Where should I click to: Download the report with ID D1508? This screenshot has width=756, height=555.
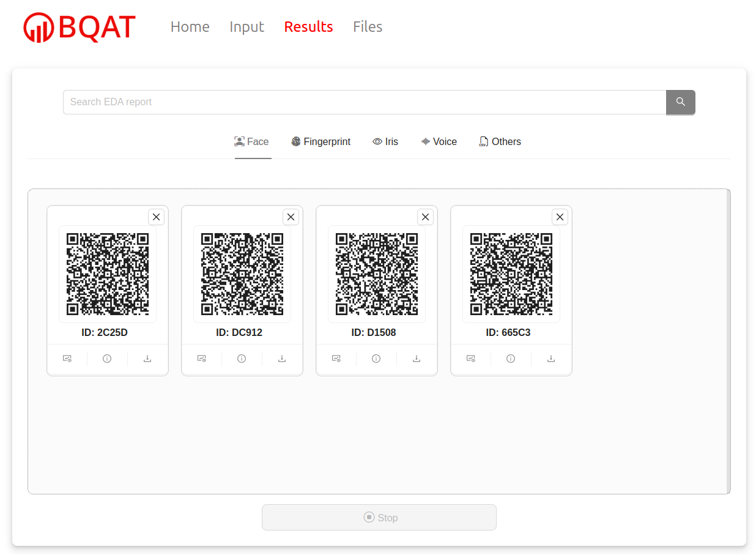(x=417, y=359)
